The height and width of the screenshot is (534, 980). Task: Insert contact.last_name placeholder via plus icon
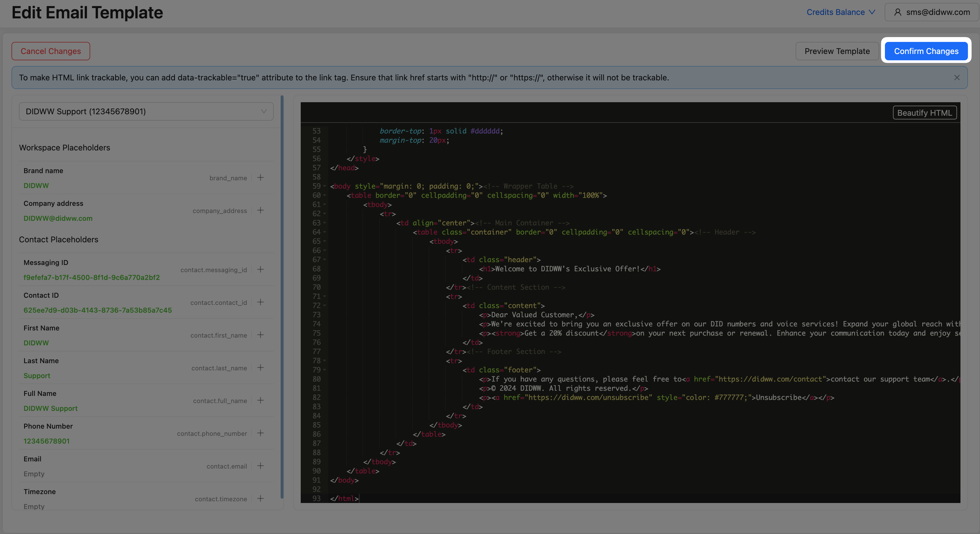coord(260,368)
